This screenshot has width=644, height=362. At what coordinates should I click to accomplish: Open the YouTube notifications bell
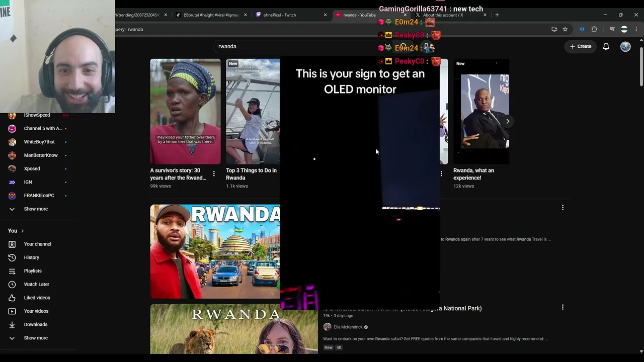606,46
